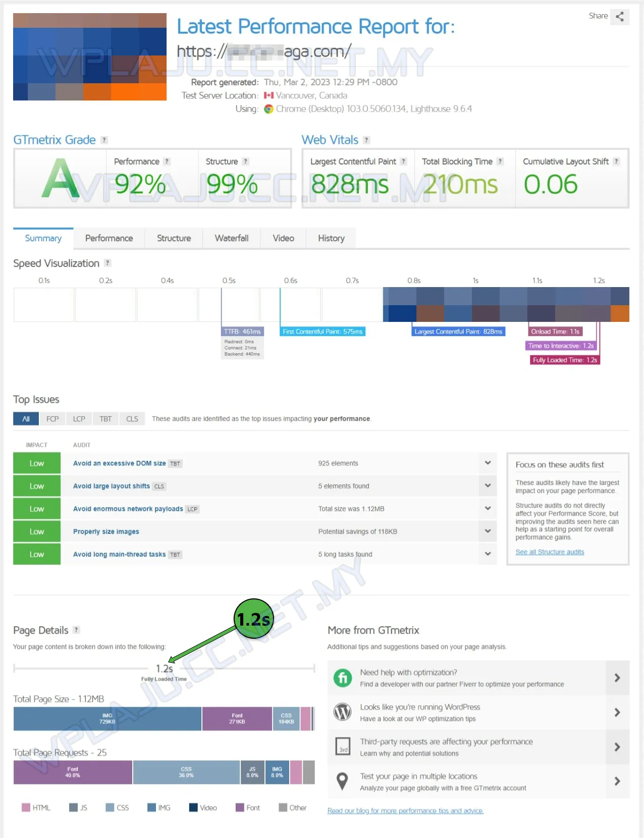Open the blog performance tips link
Image resolution: width=644 pixels, height=838 pixels.
tap(405, 811)
